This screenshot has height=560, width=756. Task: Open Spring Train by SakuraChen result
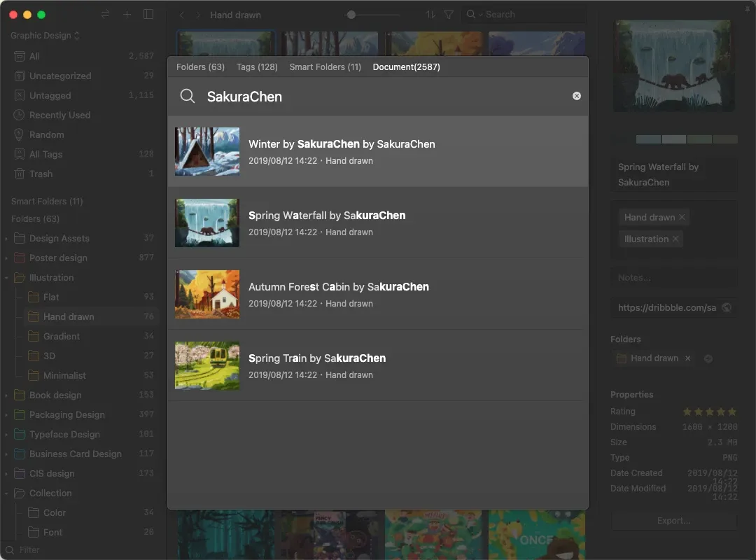click(377, 365)
